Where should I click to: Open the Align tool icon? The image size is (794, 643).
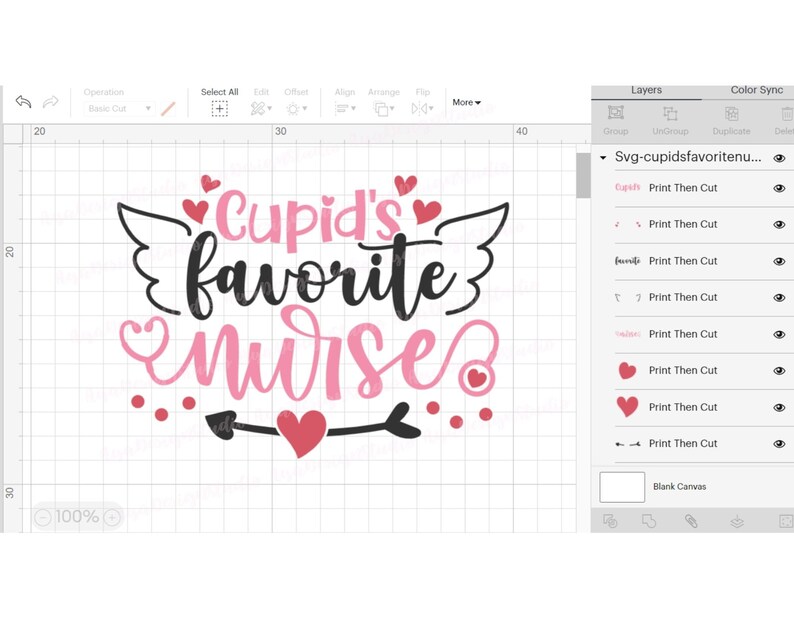point(342,108)
